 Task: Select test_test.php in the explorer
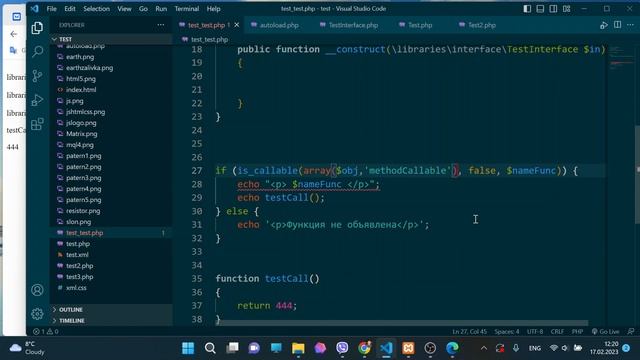click(x=111, y=233)
